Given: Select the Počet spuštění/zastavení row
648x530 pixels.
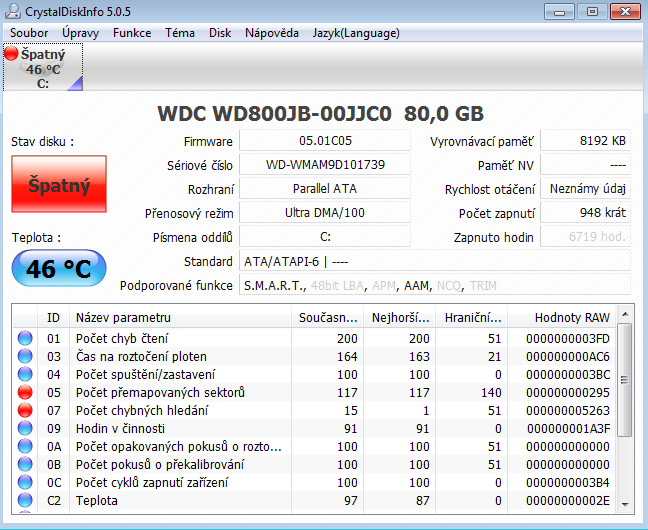Looking at the screenshot, I should (x=314, y=375).
